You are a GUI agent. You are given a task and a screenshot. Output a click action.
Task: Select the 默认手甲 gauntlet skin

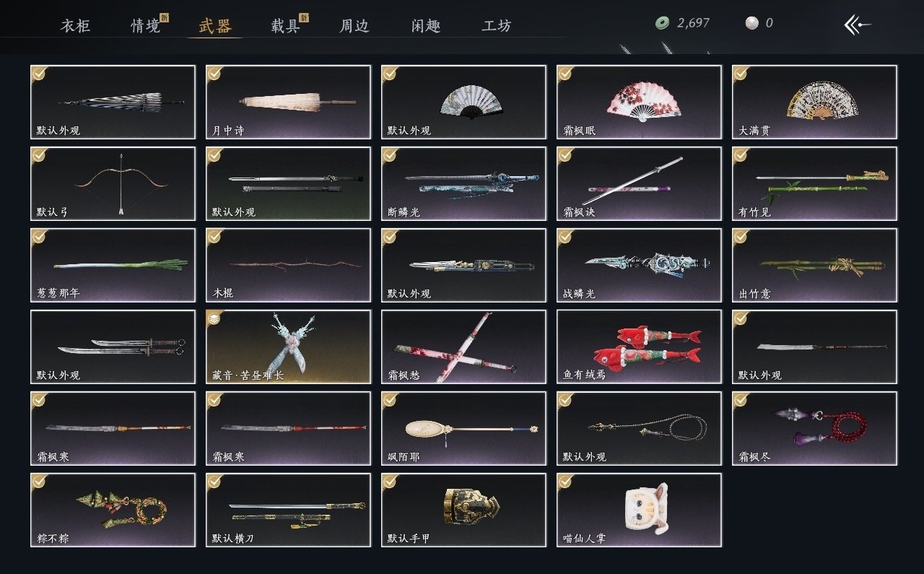click(463, 510)
